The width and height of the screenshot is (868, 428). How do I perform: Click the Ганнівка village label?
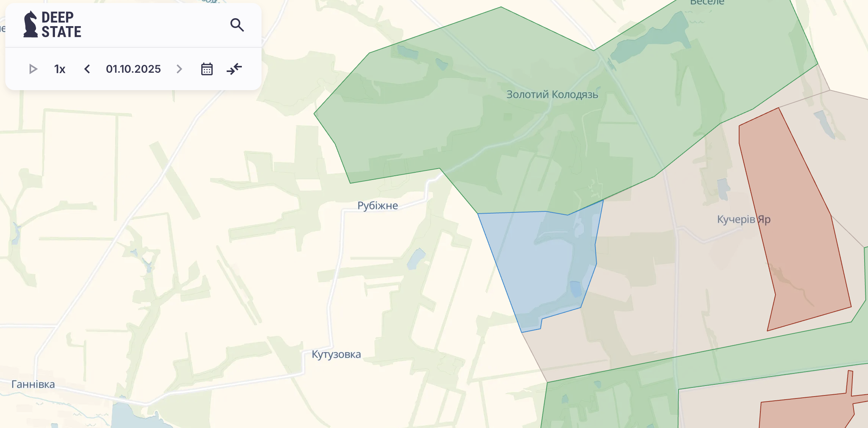(x=33, y=384)
